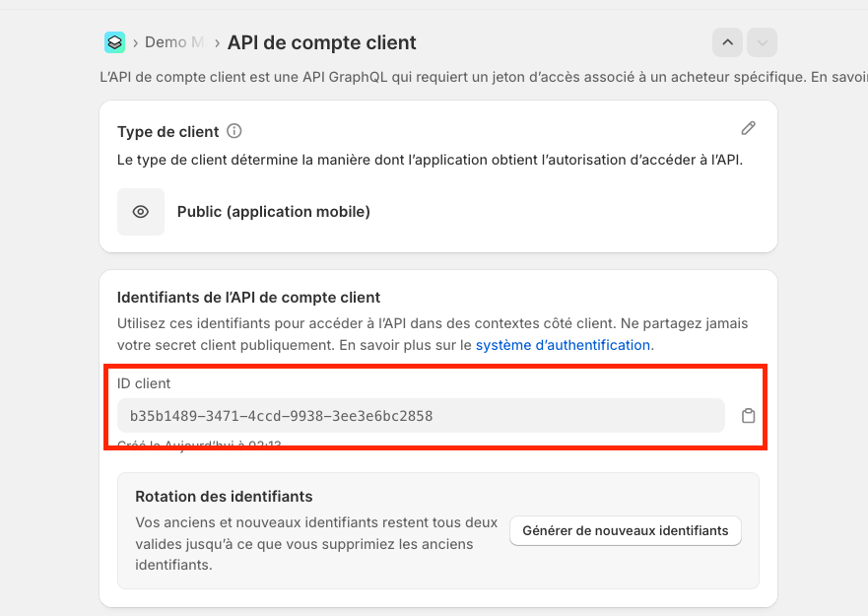The width and height of the screenshot is (868, 616).
Task: Click the eye icon for Public type
Action: point(141,212)
